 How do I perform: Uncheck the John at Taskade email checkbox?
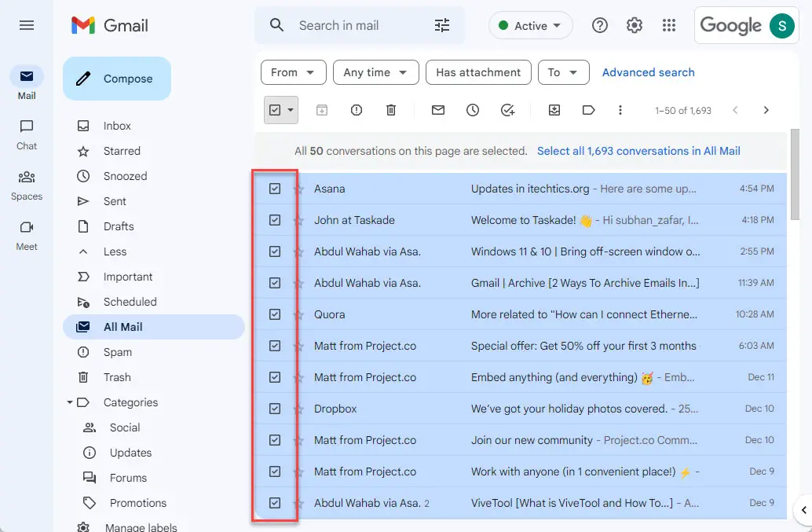[275, 220]
